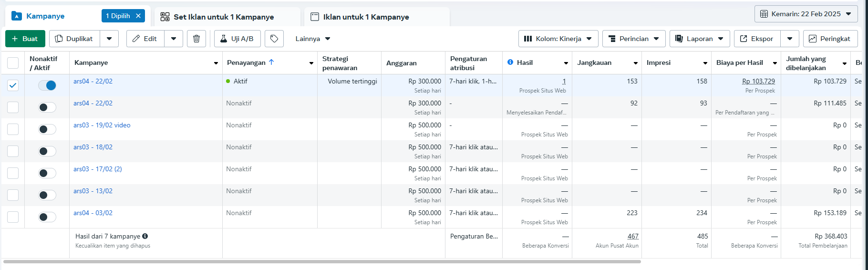Open the dropdown arrow beside Duplikat
Viewport: 868px width, 270px height.
point(109,39)
